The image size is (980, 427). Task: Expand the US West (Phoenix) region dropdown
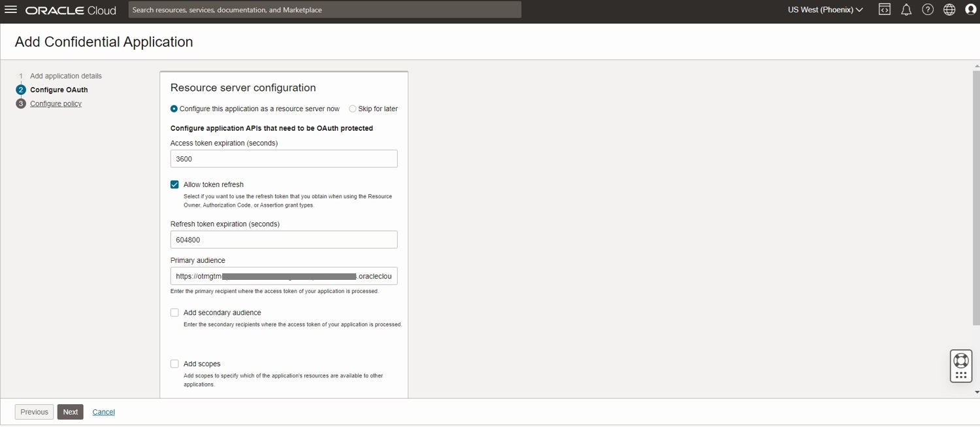pyautogui.click(x=825, y=10)
